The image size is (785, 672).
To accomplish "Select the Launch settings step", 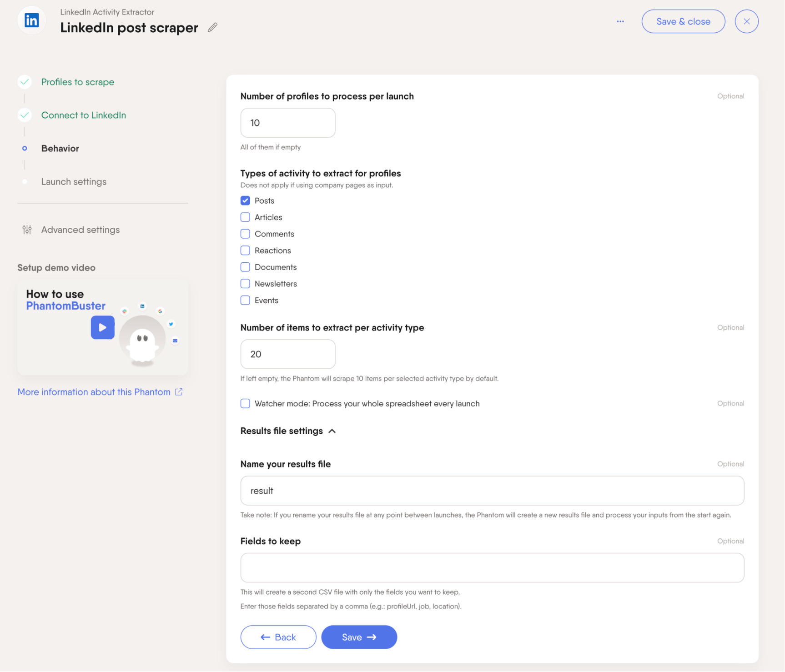I will 74,181.
